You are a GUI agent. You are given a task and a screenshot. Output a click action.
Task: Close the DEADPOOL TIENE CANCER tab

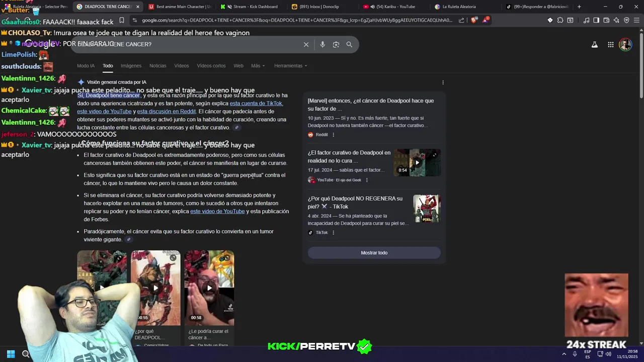pyautogui.click(x=137, y=7)
